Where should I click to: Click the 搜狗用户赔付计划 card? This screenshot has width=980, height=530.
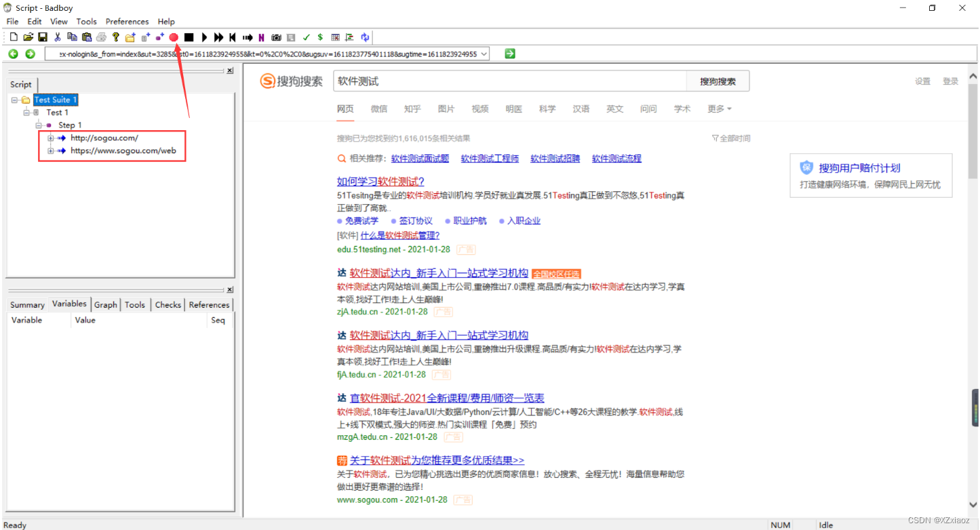[871, 176]
